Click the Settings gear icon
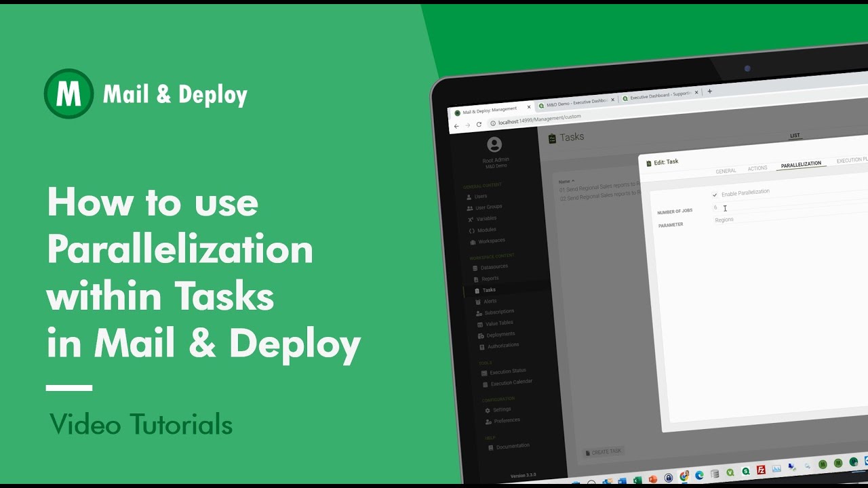Viewport: 868px width, 488px height. point(487,411)
